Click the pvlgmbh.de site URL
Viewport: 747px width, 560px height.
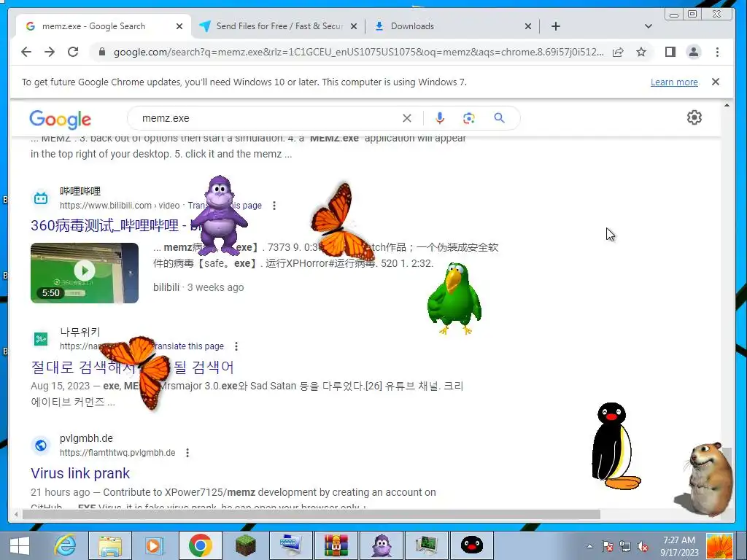pyautogui.click(x=117, y=453)
